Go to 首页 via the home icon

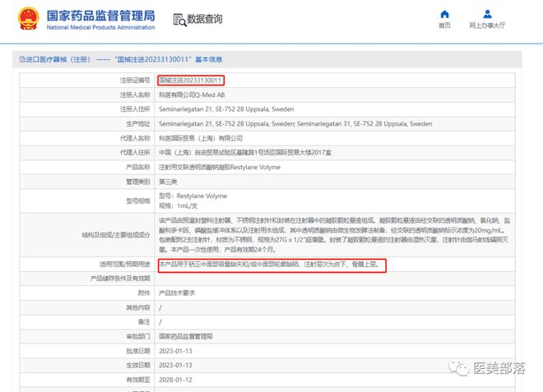coord(444,14)
